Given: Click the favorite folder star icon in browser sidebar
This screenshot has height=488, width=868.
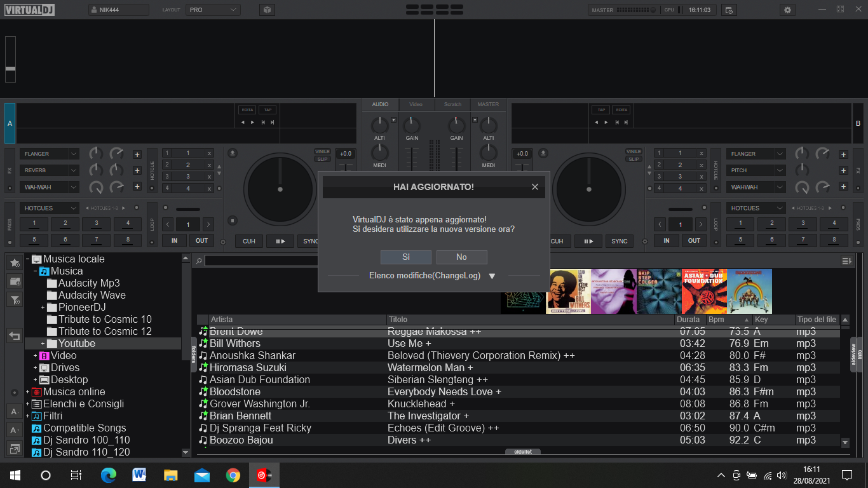Looking at the screenshot, I should click(x=15, y=262).
